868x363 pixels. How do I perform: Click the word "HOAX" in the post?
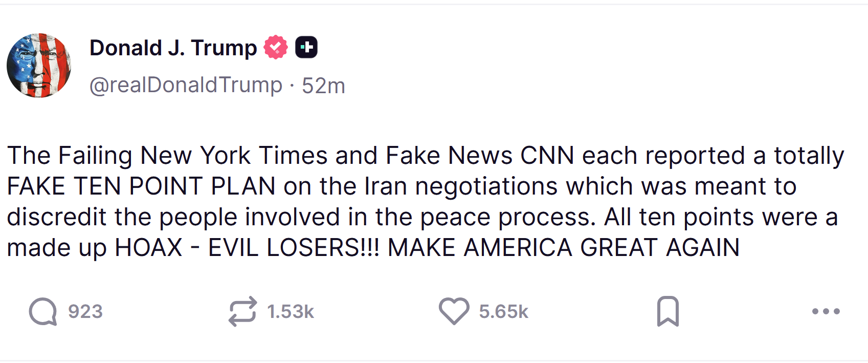click(x=148, y=248)
